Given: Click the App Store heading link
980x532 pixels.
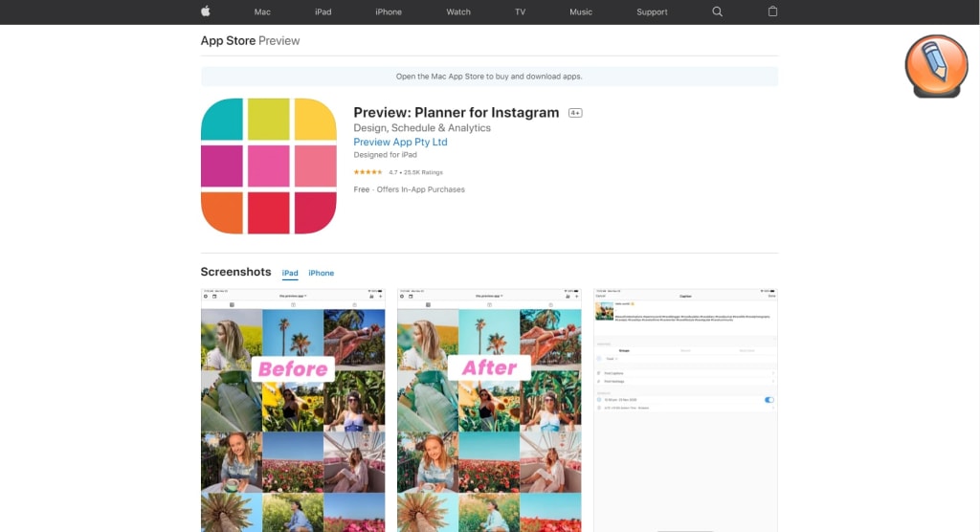Looking at the screenshot, I should [228, 40].
